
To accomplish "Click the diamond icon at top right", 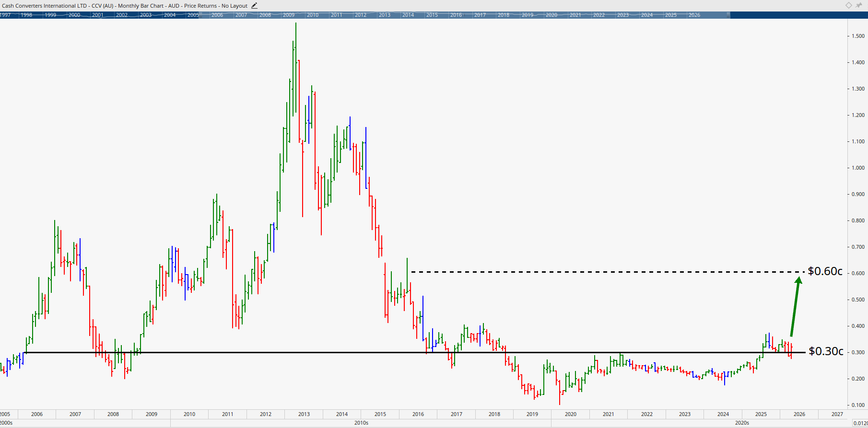I will (x=849, y=5).
